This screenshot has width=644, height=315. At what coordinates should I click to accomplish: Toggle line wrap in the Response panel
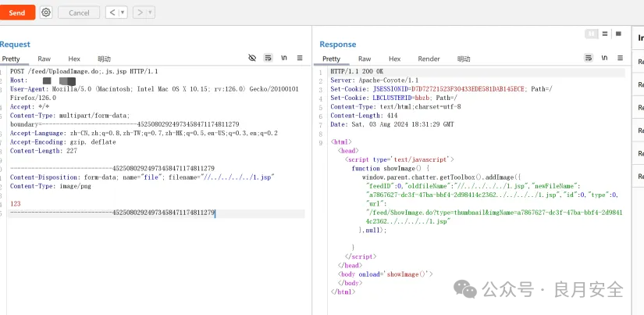pos(589,58)
